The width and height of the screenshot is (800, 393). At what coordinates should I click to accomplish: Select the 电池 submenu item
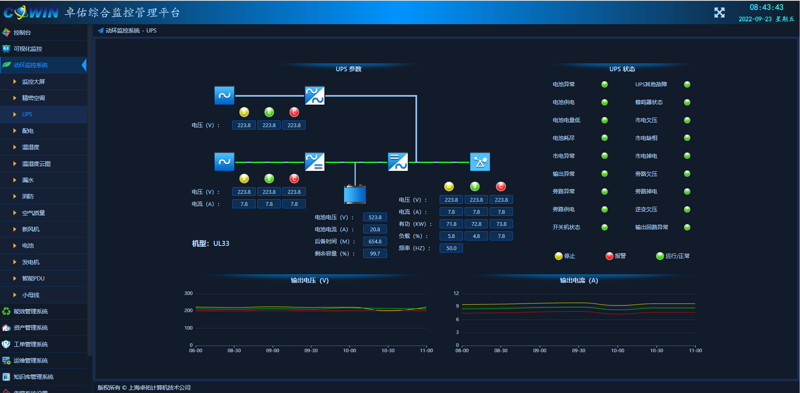pos(43,245)
